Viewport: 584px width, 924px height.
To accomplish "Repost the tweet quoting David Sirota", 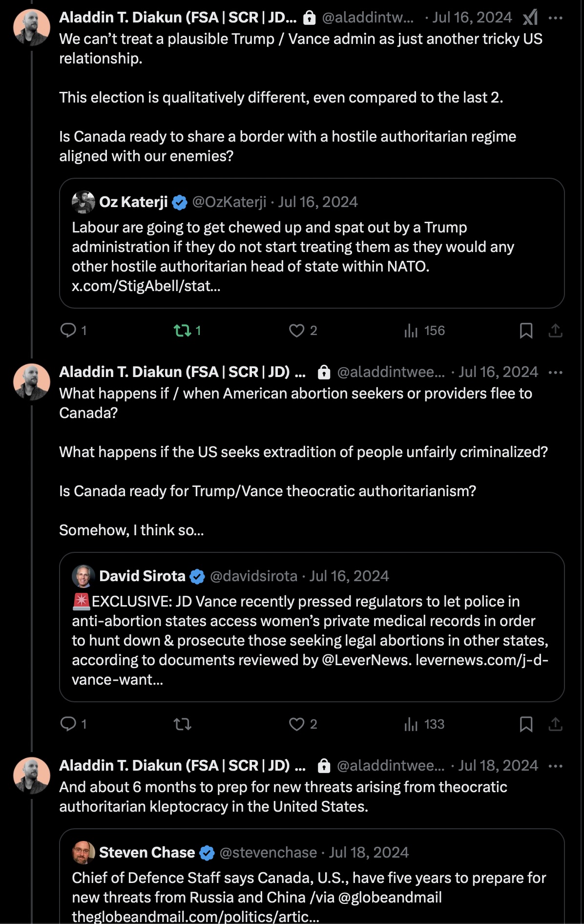I will tap(183, 724).
